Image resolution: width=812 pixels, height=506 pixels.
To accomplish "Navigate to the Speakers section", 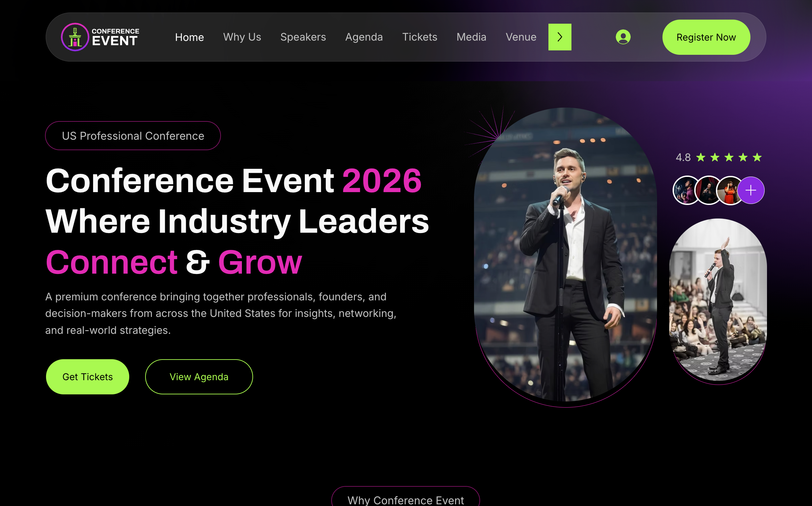I will tap(303, 37).
